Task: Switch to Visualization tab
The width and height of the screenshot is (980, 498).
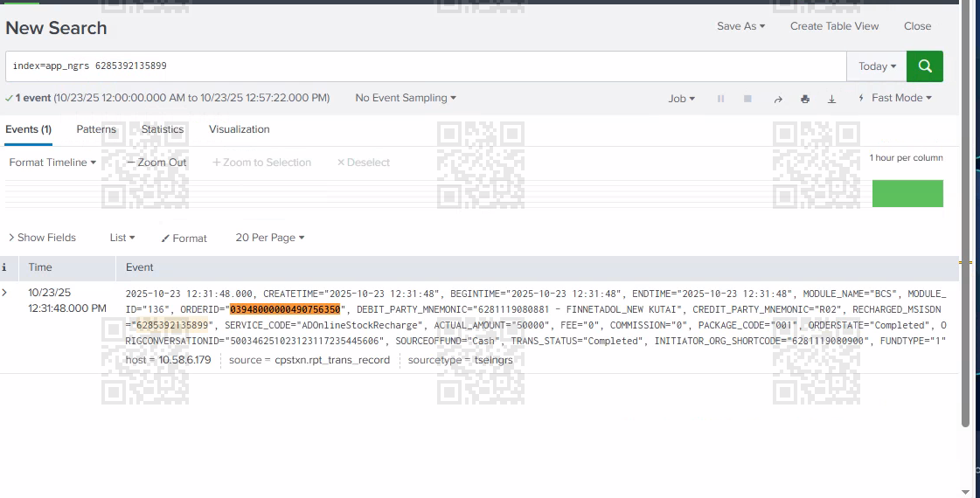Action: (x=240, y=129)
